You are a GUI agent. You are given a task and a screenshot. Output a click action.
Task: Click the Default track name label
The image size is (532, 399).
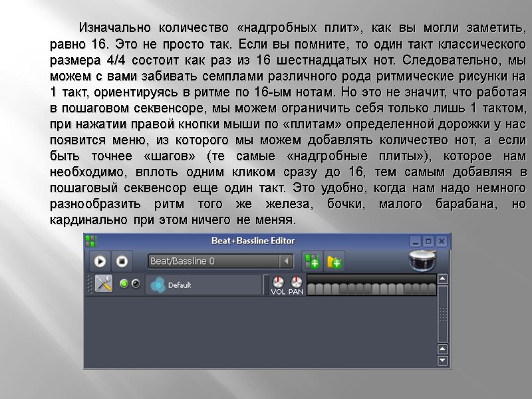click(x=180, y=283)
